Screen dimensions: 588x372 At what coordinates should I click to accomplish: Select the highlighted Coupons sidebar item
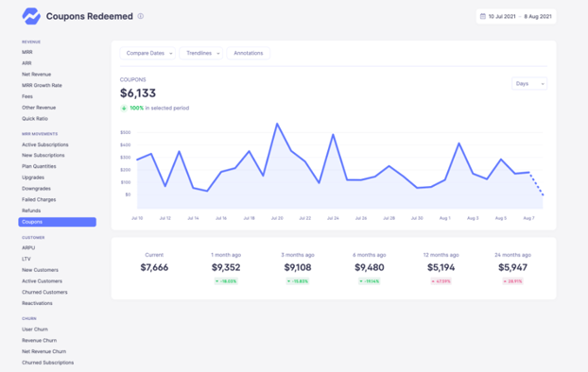[57, 222]
